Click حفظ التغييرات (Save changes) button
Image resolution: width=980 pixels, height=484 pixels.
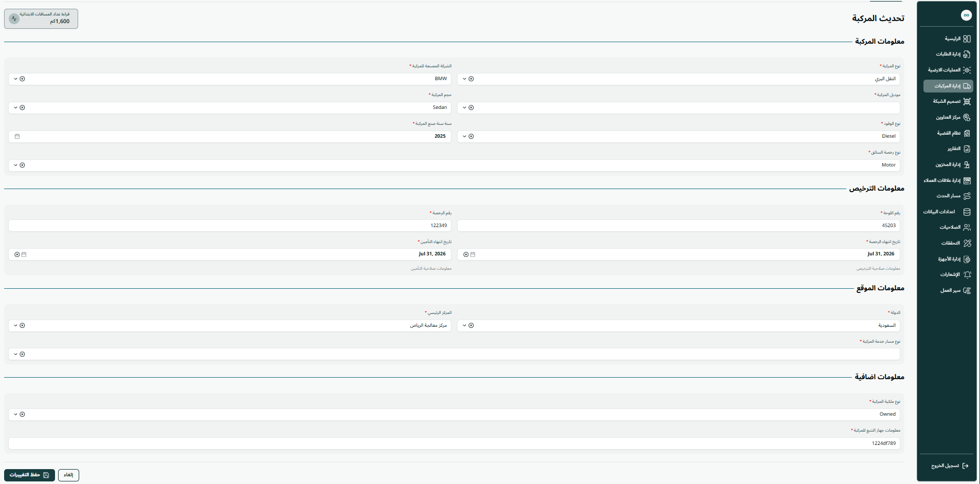[29, 475]
